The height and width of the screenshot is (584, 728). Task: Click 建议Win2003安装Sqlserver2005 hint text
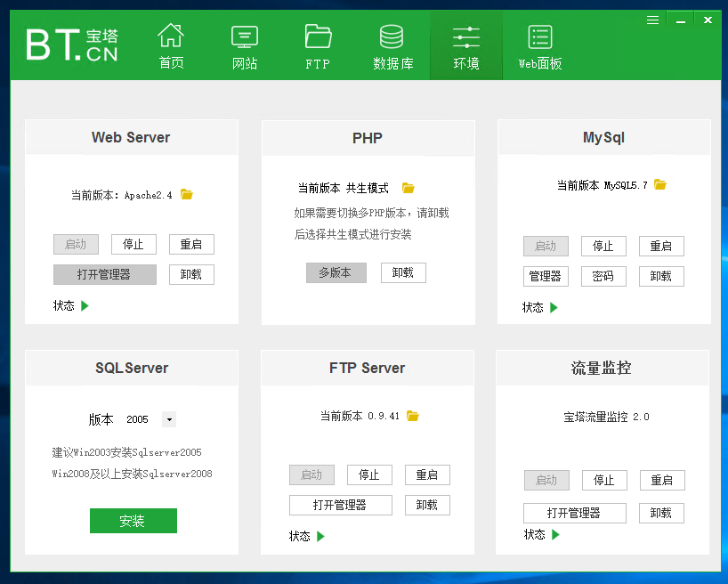coord(126,452)
